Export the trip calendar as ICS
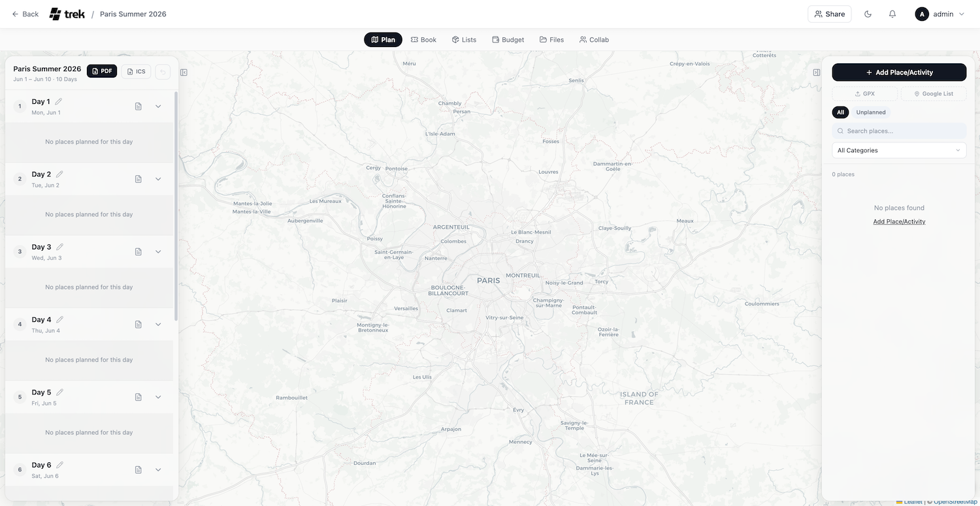 coord(136,71)
